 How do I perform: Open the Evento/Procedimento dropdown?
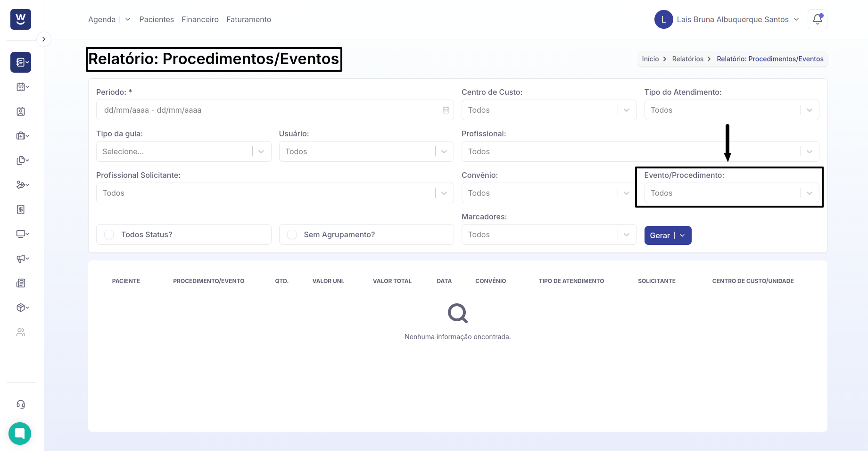(732, 193)
